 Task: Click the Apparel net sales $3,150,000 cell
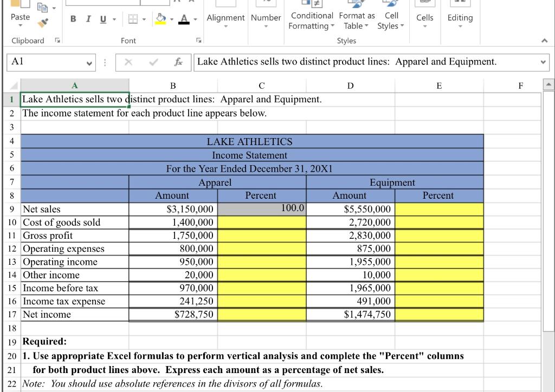click(173, 209)
